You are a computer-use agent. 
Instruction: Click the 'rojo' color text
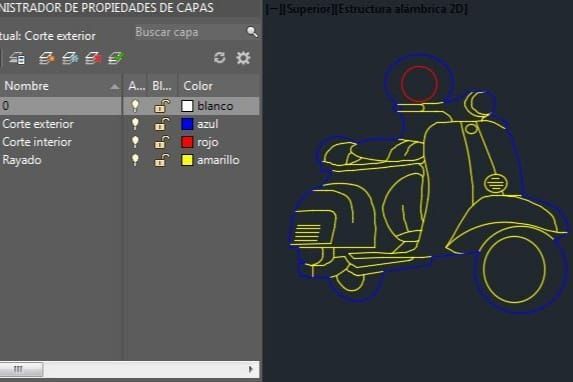click(x=207, y=142)
